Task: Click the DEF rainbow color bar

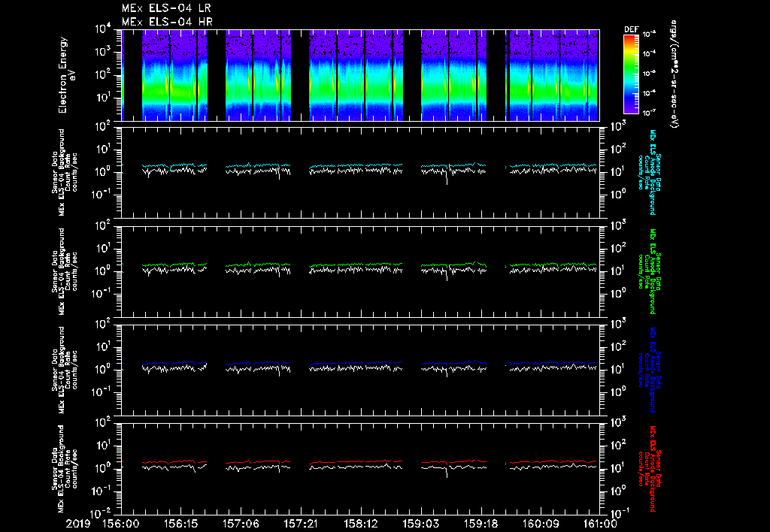Action: (x=632, y=74)
